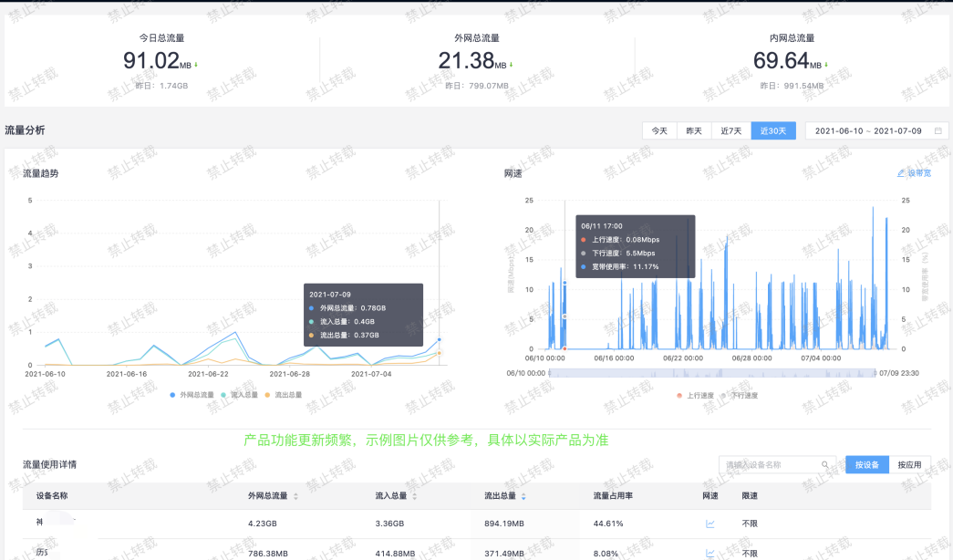
Task: Switch to 按设备 view
Action: point(867,464)
